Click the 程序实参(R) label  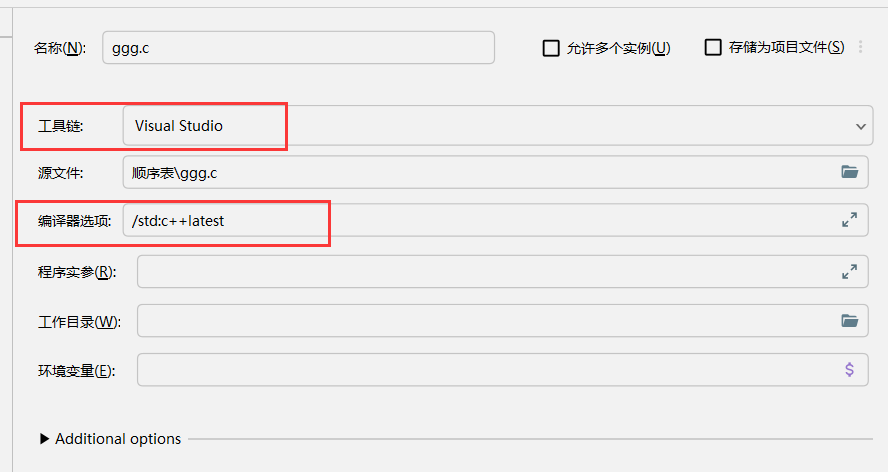click(x=76, y=272)
